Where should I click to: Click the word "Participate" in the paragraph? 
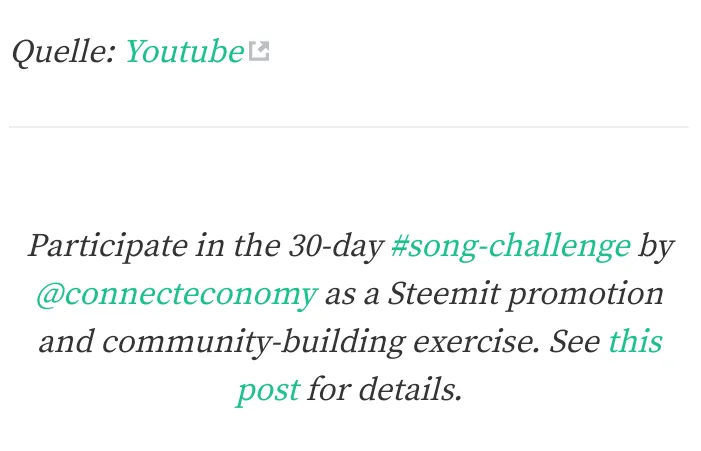108,246
